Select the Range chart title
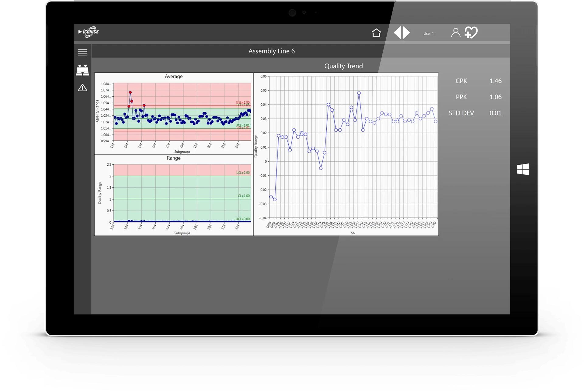584x392 pixels. pyautogui.click(x=174, y=158)
